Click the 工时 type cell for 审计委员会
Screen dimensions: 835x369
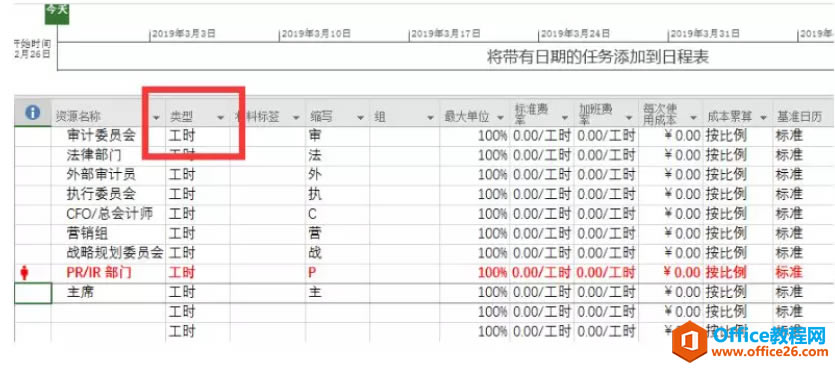(x=198, y=136)
